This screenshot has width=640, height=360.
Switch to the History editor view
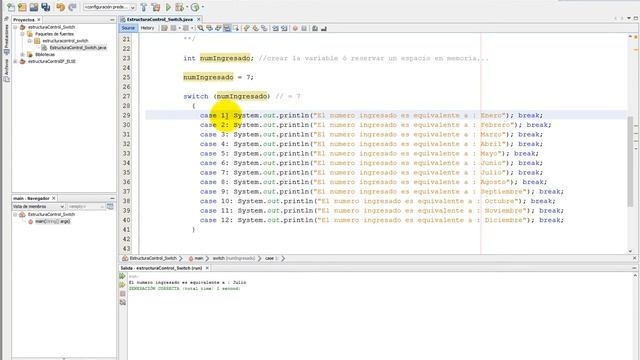click(x=147, y=28)
